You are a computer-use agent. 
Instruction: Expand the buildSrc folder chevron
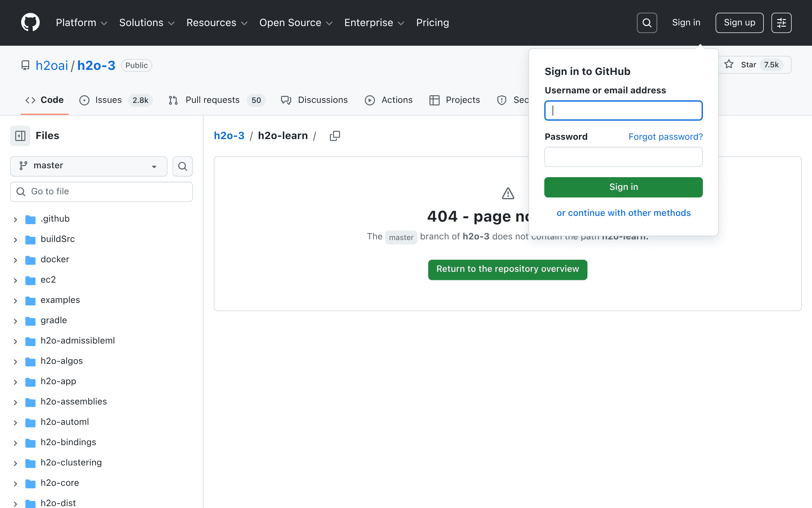pyautogui.click(x=16, y=239)
